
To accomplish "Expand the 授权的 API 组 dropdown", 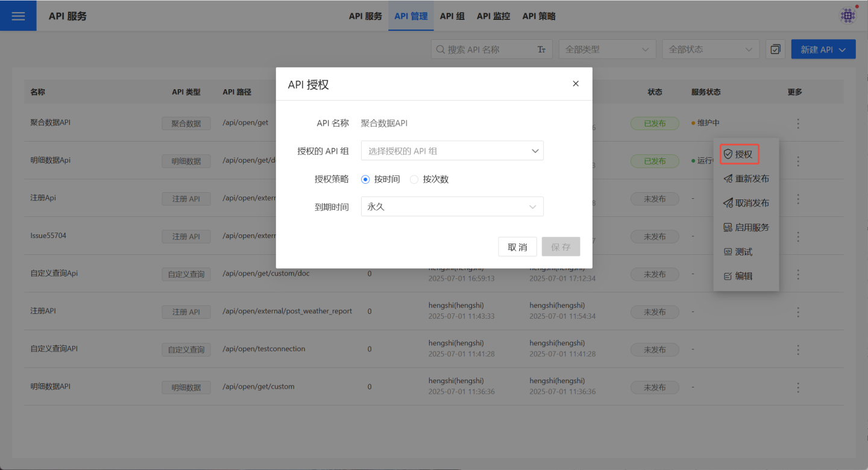I will click(x=452, y=151).
